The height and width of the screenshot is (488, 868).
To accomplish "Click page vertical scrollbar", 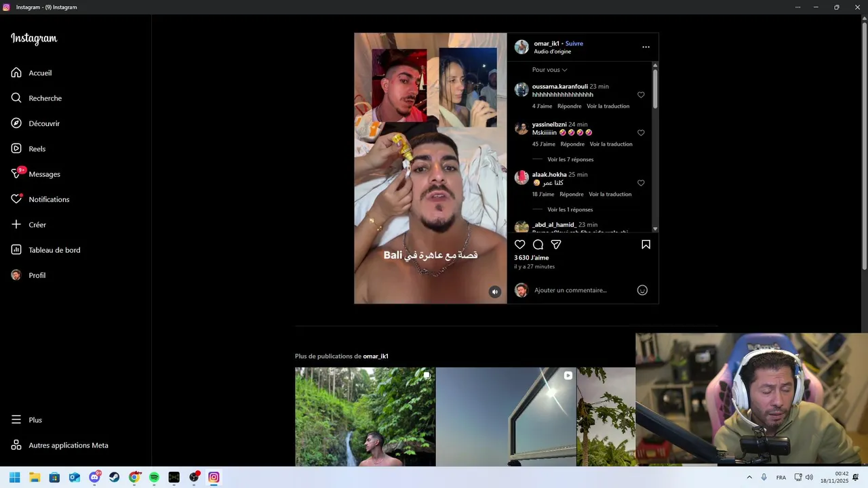I will point(865,146).
